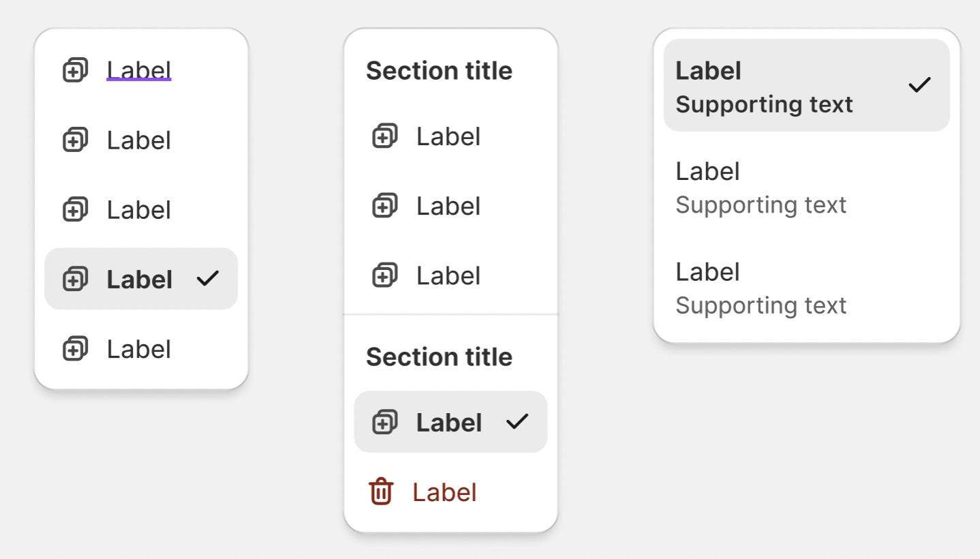Toggle the checkmark beside bold Supporting text
Image resolution: width=980 pixels, height=559 pixels.
919,85
